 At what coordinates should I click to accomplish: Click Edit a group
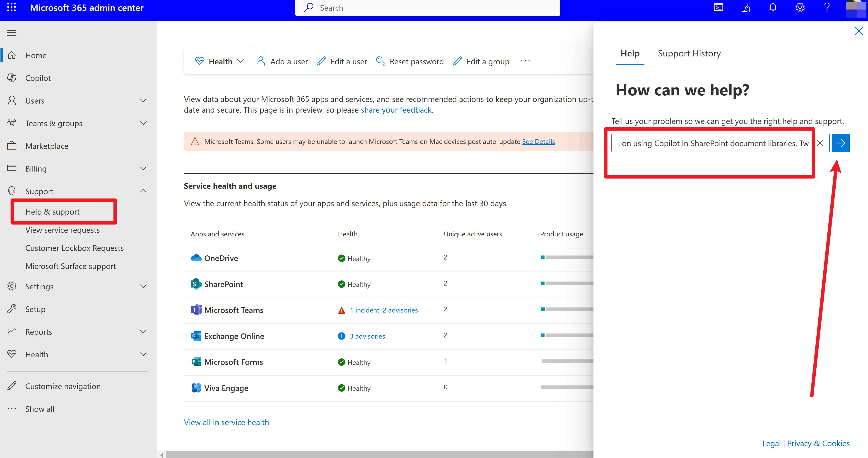pyautogui.click(x=482, y=61)
